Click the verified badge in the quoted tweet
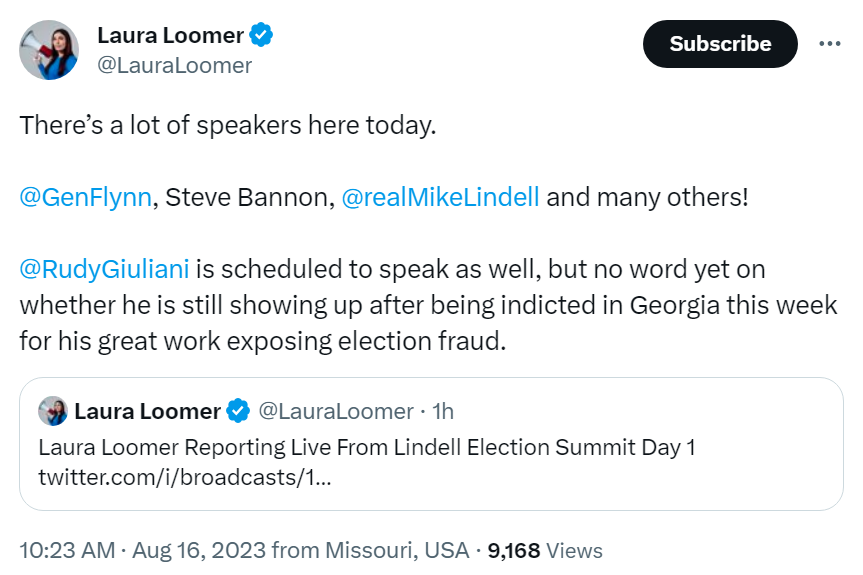This screenshot has height=575, width=863. pos(238,411)
